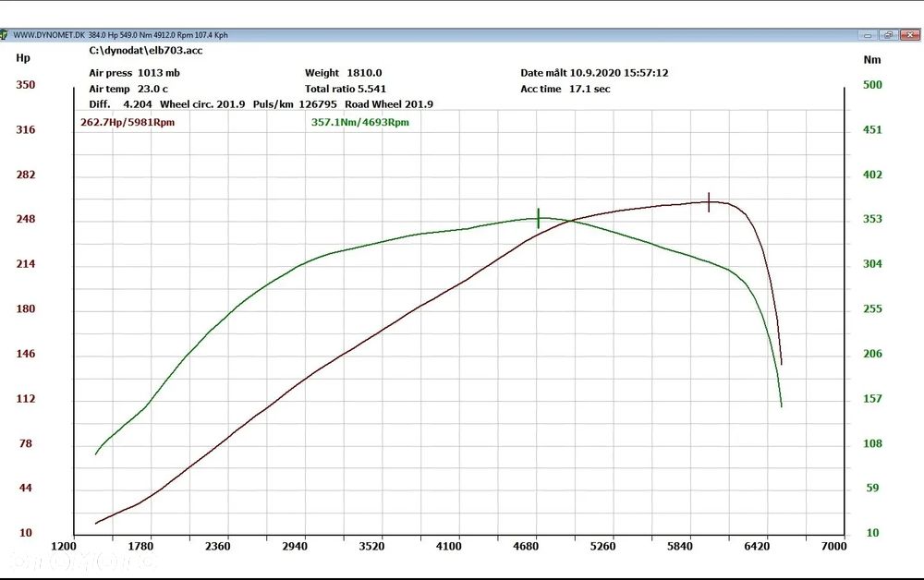Click the 7000 rpm axis label
The width and height of the screenshot is (924, 580).
point(833,547)
